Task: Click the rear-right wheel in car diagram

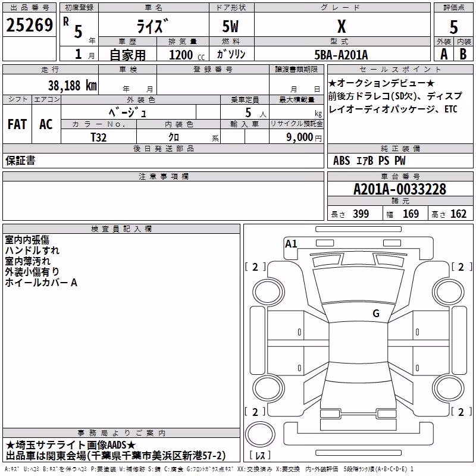Action: [x=449, y=388]
